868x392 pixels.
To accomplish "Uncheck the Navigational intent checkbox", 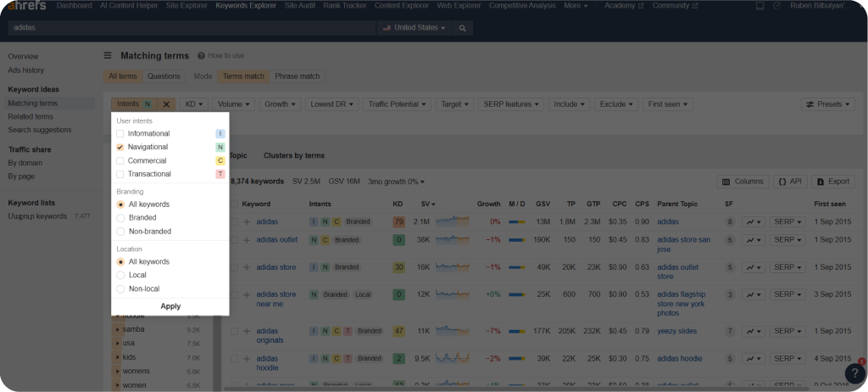I will 120,147.
